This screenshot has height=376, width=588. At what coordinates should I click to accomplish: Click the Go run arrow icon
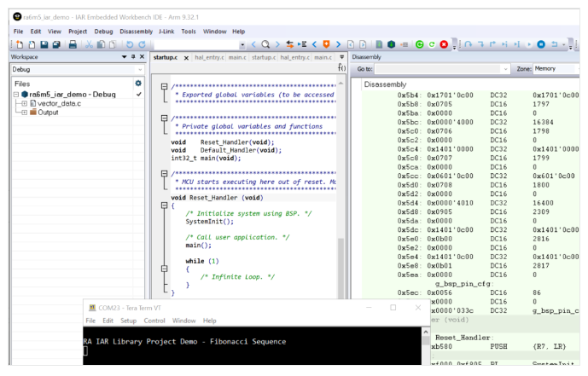point(529,44)
